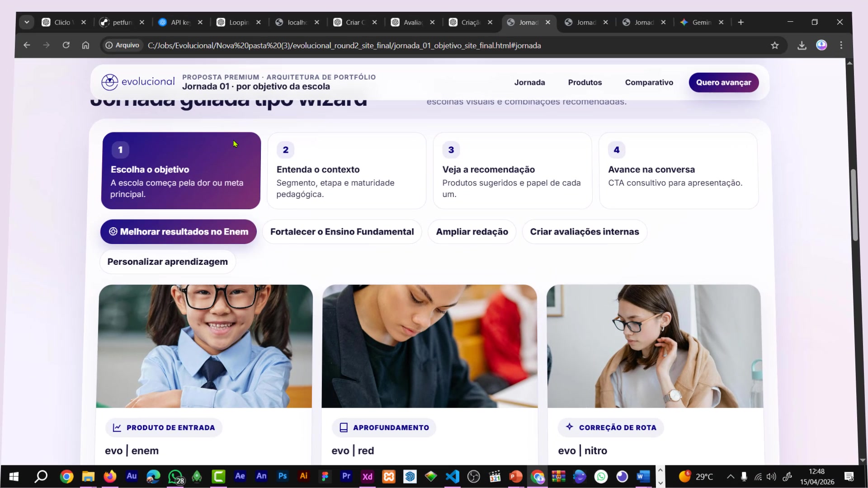Click the Correção de Rota sparkle badge
This screenshot has width=868, height=488.
click(x=611, y=427)
